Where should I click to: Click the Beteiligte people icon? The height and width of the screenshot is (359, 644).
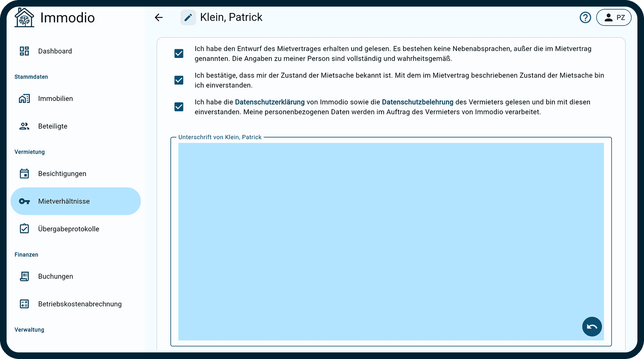click(x=25, y=126)
